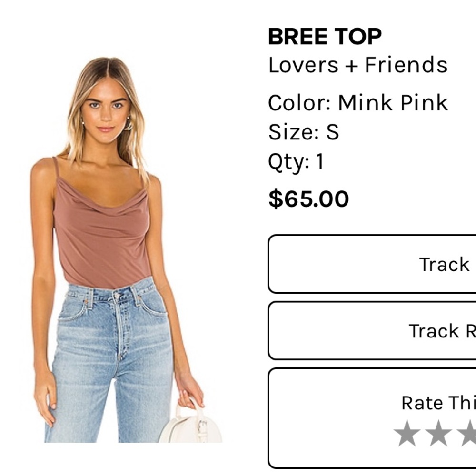Visit the Lovers + Friends brand link
Image resolution: width=476 pixels, height=476 pixels.
(357, 64)
